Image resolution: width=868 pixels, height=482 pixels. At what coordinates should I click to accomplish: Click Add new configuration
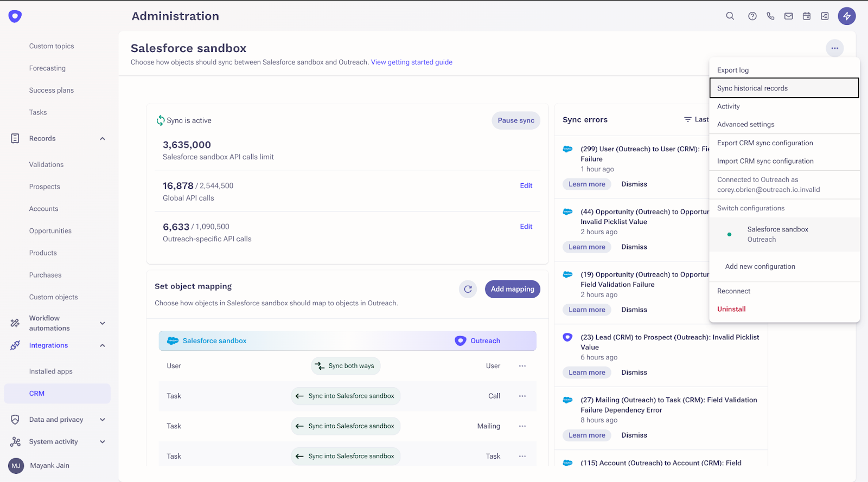784,267
